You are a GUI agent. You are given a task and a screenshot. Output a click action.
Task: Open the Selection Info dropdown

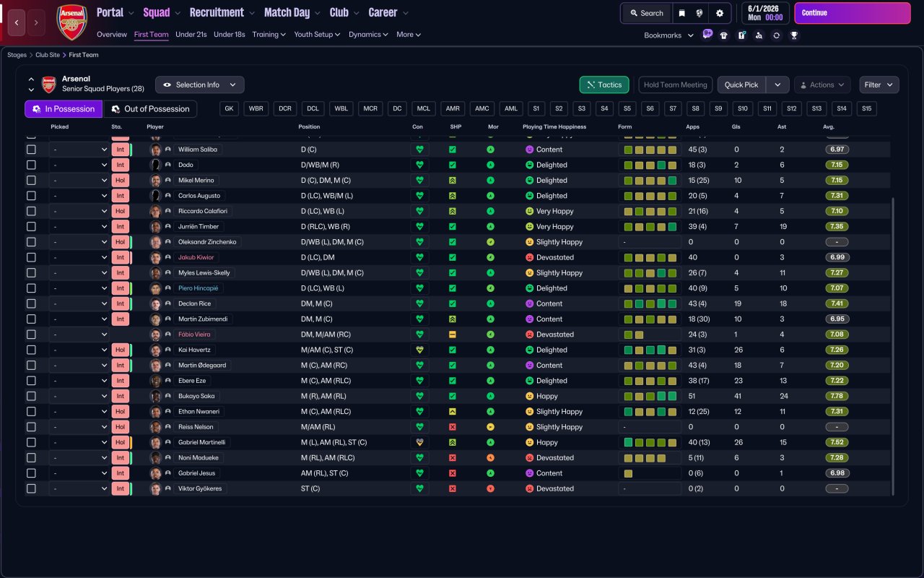click(x=200, y=85)
